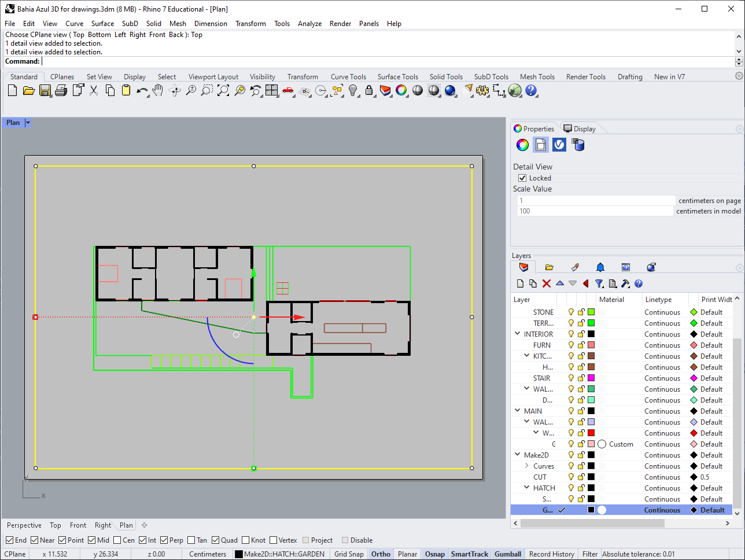
Task: Hide the STAIR layer via lightbulb
Action: click(x=571, y=378)
